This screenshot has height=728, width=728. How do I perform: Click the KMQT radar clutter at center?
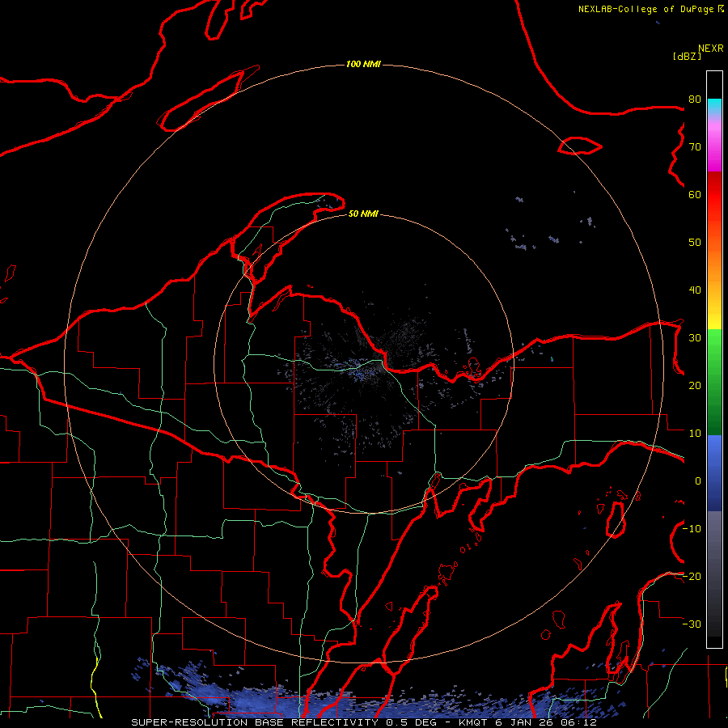click(x=366, y=369)
